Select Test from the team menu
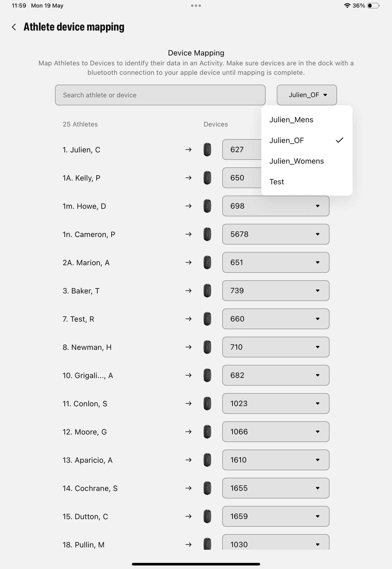This screenshot has height=569, width=392. (277, 182)
